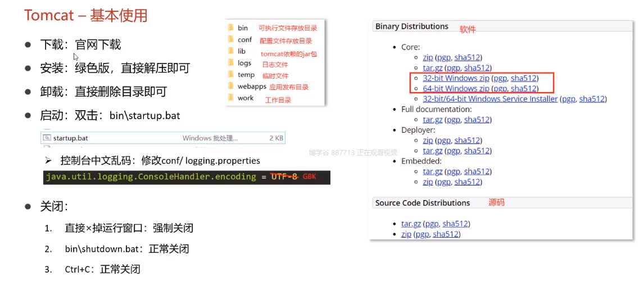Screen dimensions: 644x281
Task: Click the 'Core:' list heading
Action: (x=411, y=47)
